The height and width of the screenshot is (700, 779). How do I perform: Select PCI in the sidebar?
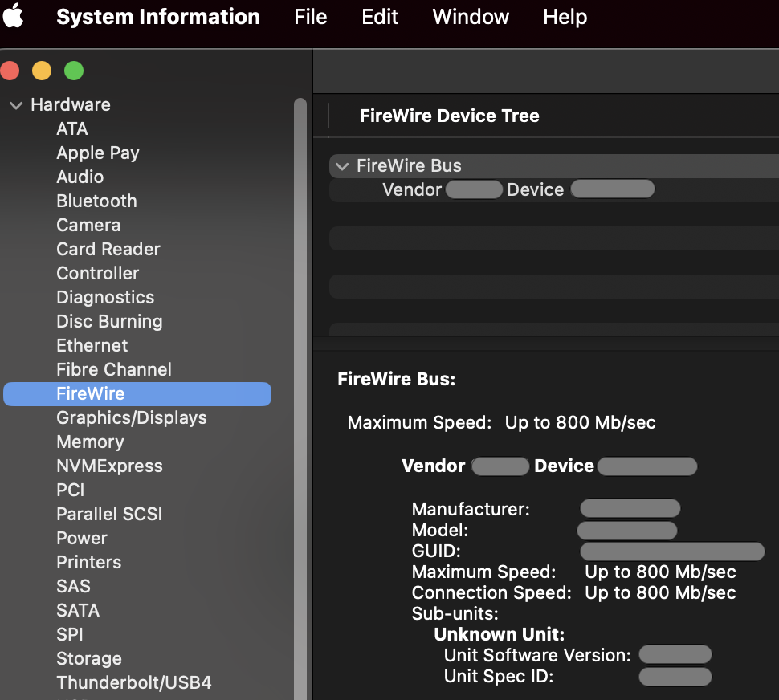pos(70,490)
